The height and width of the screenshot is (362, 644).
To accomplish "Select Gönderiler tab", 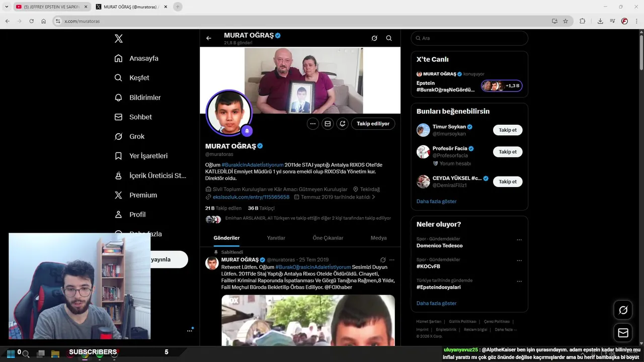I will [x=226, y=238].
